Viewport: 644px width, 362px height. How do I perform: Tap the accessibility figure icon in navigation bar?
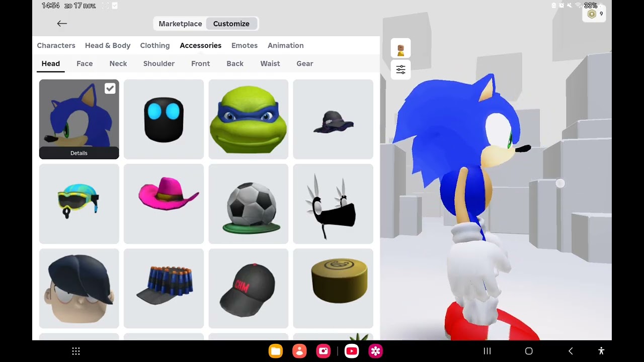tap(601, 351)
